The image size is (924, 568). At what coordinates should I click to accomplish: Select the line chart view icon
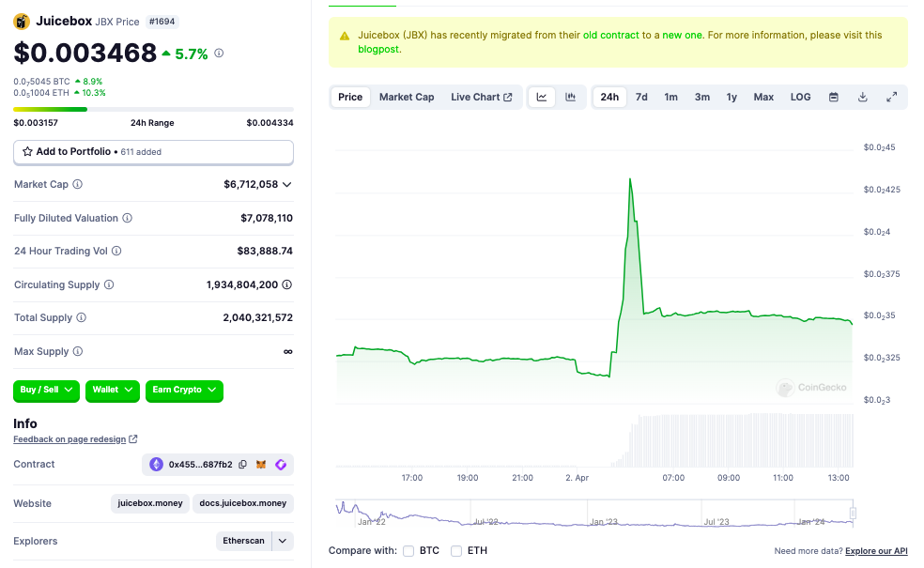coord(542,97)
